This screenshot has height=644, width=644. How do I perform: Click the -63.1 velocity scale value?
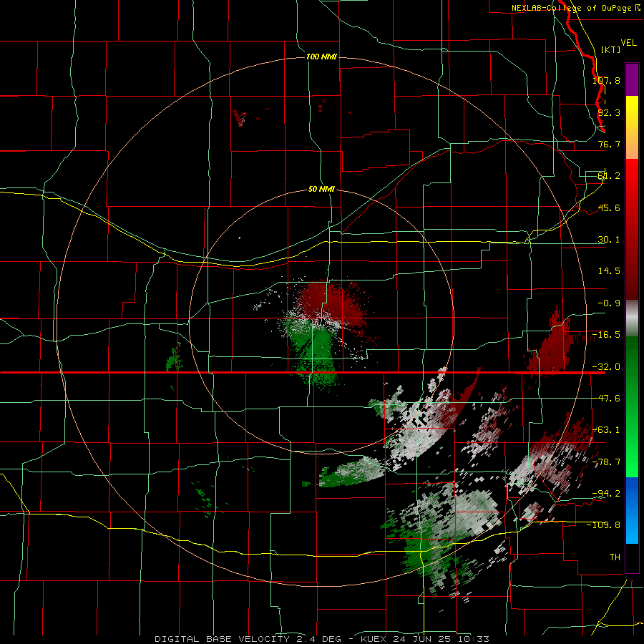(x=606, y=430)
